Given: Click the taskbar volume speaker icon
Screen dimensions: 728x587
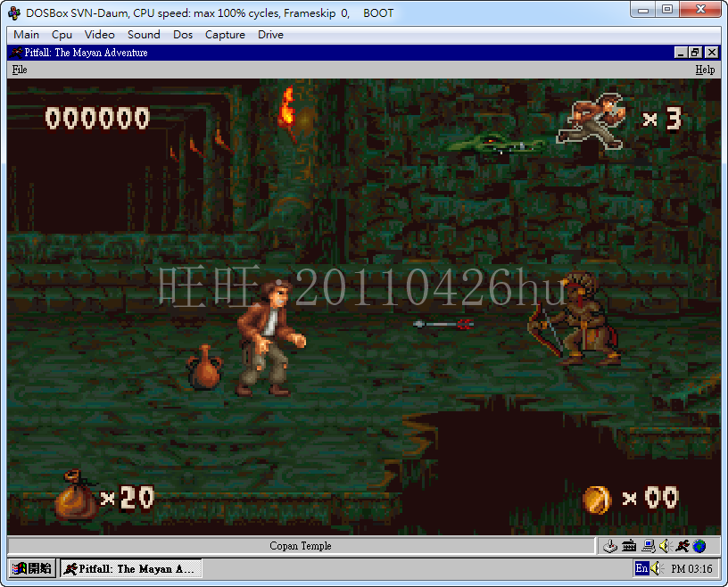Looking at the screenshot, I should click(x=655, y=568).
